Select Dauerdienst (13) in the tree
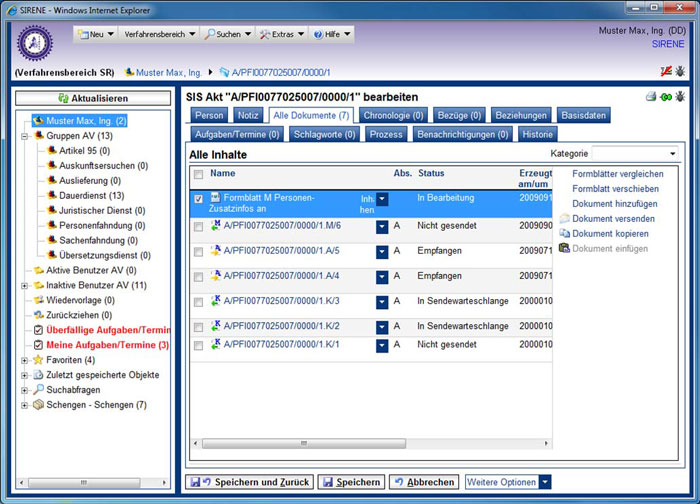 click(91, 195)
